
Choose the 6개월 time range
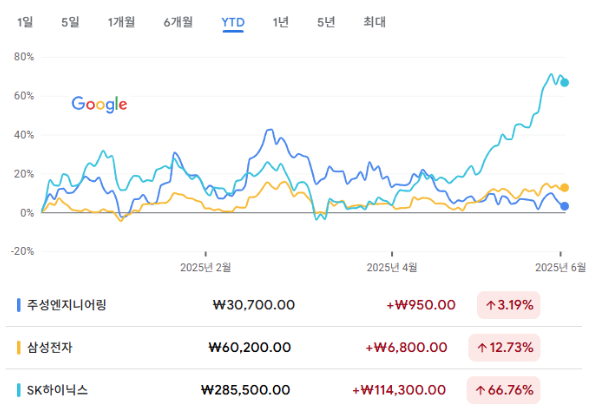[178, 22]
